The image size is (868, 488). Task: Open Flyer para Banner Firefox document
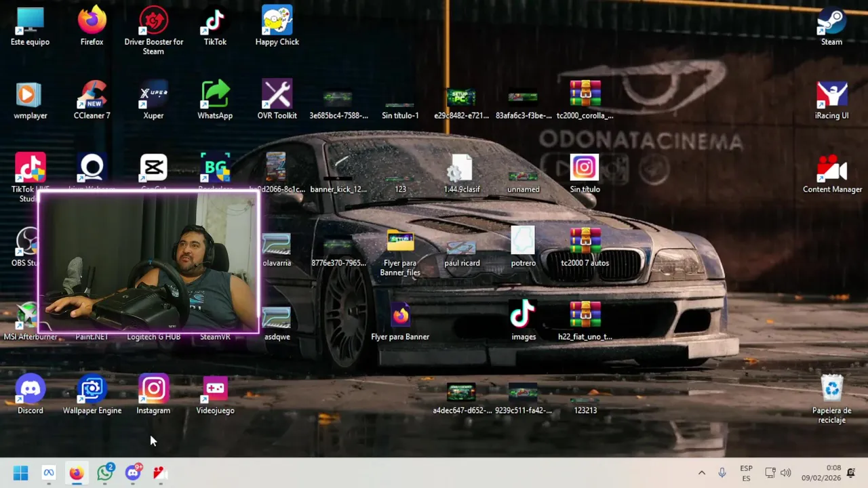[x=400, y=321]
